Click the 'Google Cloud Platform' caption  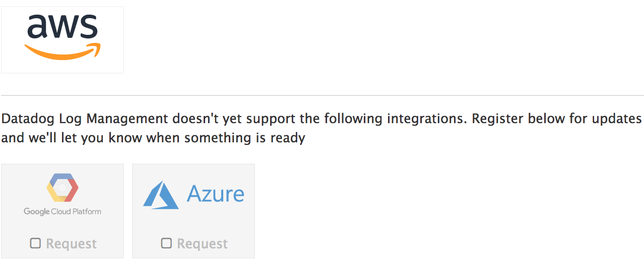[x=62, y=211]
